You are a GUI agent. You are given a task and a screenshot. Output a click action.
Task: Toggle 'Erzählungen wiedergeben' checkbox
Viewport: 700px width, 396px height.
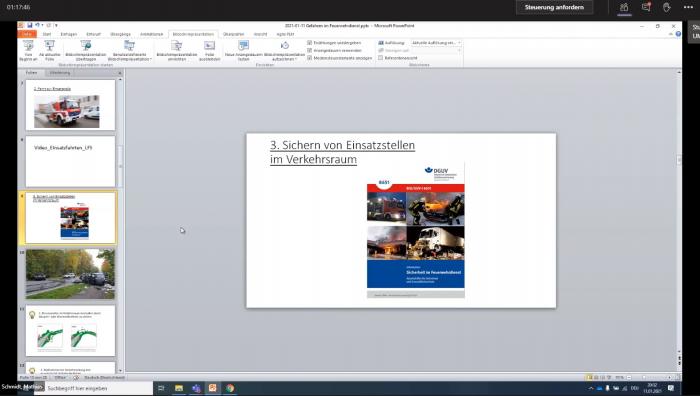coord(309,43)
